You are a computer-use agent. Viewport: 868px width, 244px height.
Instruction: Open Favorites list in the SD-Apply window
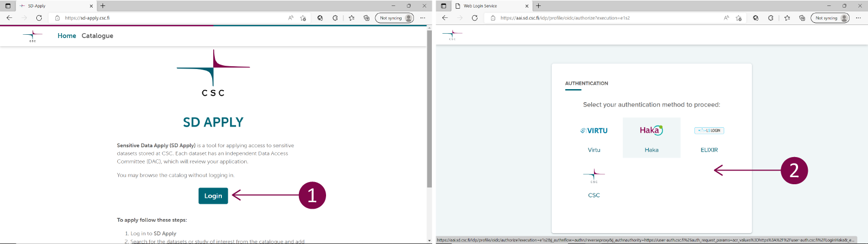point(352,18)
